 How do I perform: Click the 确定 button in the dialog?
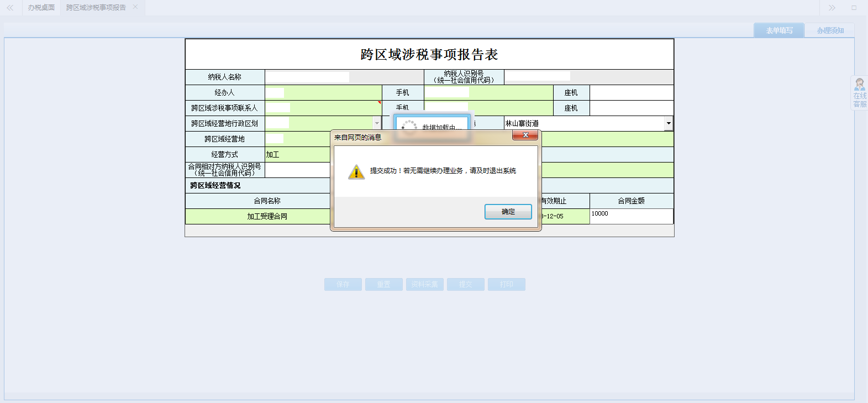tap(508, 212)
